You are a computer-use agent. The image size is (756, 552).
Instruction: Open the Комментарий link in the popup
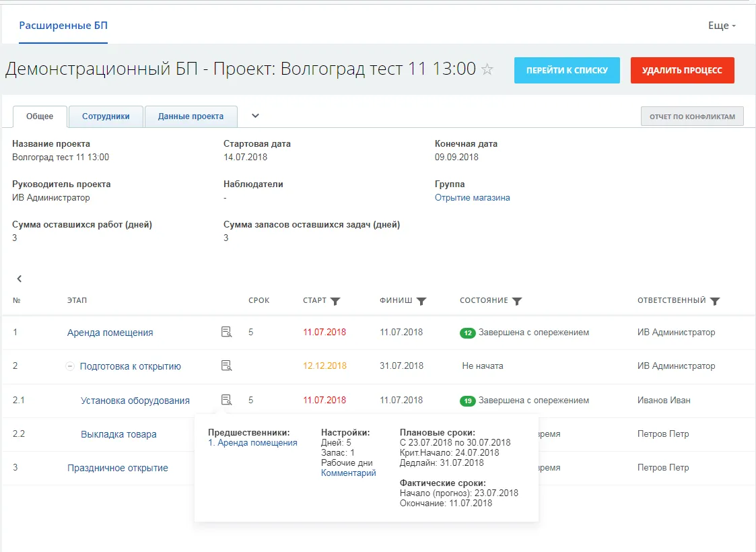coord(348,473)
